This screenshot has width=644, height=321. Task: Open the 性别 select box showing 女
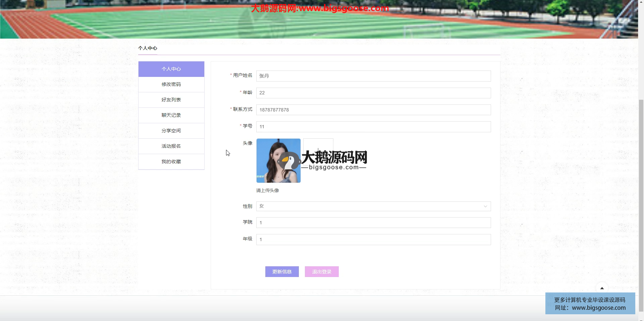369,206
